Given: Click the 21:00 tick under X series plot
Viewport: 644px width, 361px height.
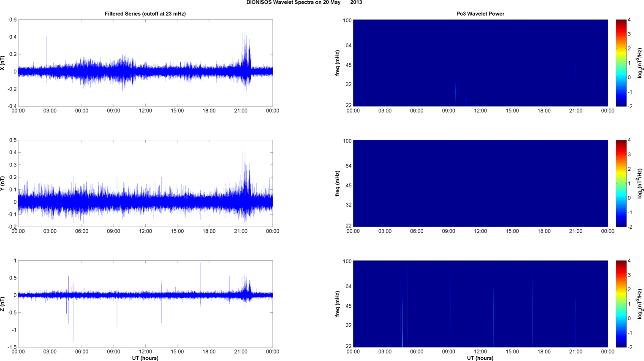Looking at the screenshot, I should click(x=241, y=111).
